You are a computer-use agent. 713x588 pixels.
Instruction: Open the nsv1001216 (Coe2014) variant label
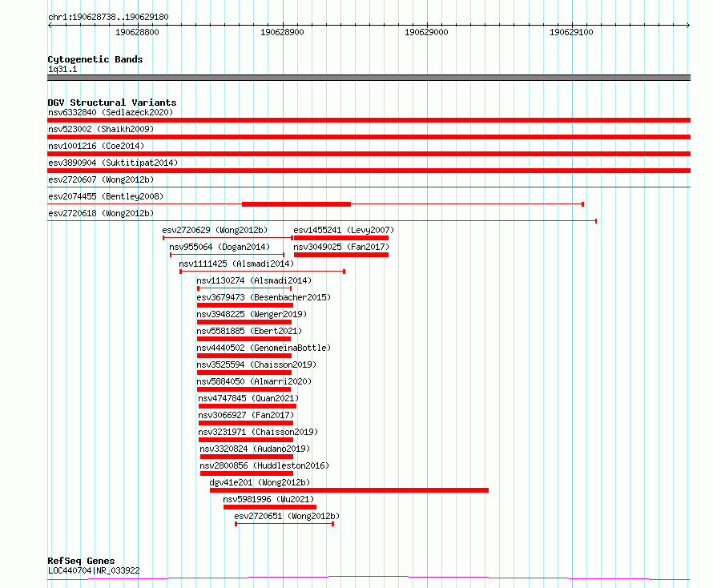pos(96,146)
